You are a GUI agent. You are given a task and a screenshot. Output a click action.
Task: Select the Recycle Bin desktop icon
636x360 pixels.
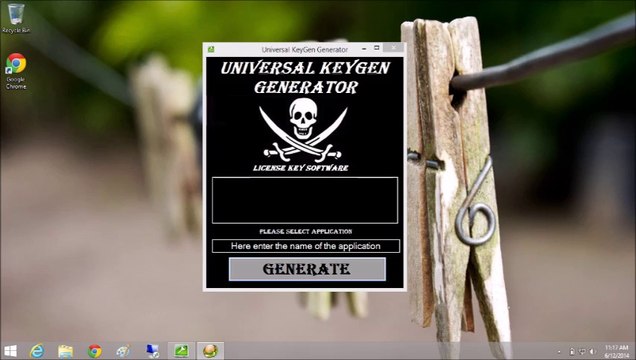[x=15, y=18]
